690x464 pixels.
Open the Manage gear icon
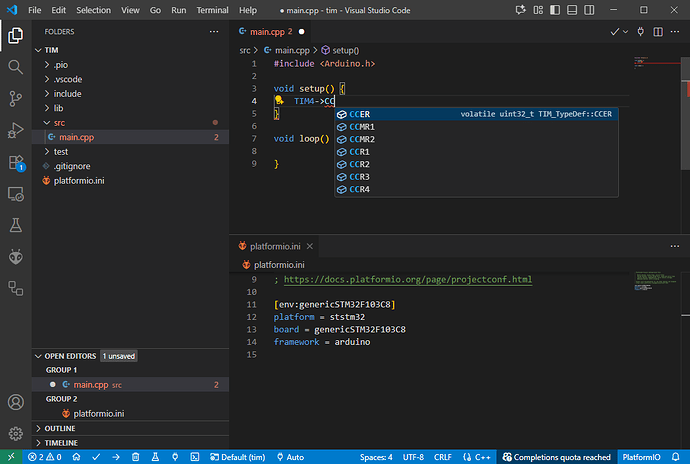pyautogui.click(x=15, y=434)
